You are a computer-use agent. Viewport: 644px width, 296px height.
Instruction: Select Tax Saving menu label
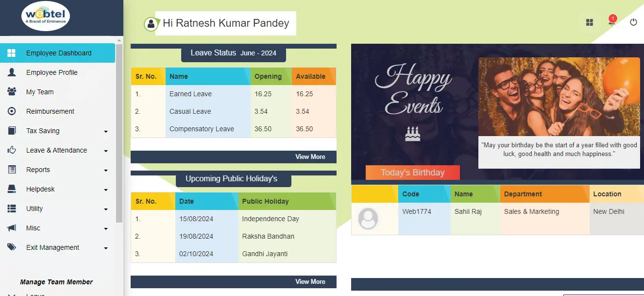click(x=43, y=131)
